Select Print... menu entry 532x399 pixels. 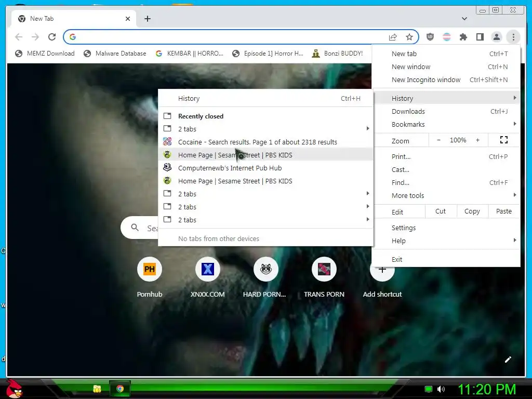[446, 157]
